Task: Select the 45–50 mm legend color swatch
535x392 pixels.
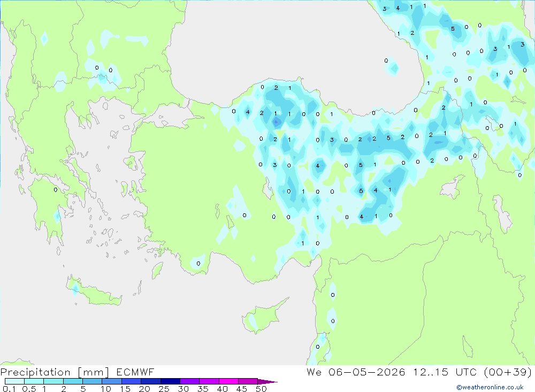Action: click(x=248, y=381)
